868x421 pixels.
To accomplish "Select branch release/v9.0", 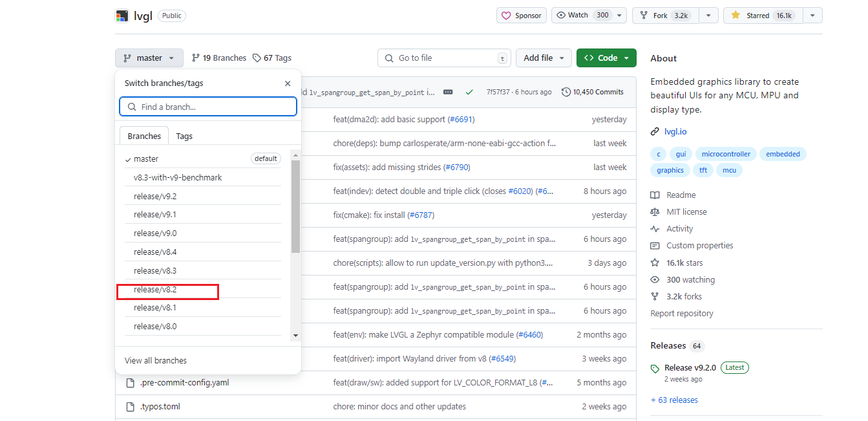I will (202, 233).
